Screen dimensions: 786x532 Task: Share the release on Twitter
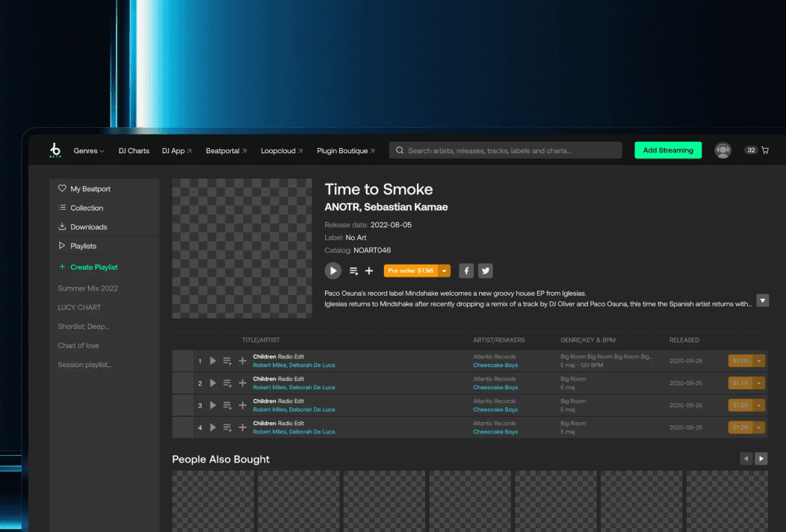[485, 270]
